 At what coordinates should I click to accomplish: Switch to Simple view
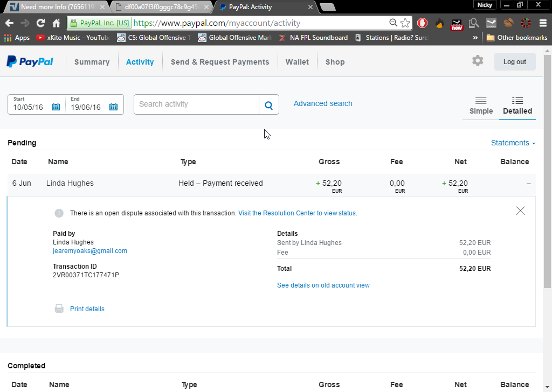(481, 106)
